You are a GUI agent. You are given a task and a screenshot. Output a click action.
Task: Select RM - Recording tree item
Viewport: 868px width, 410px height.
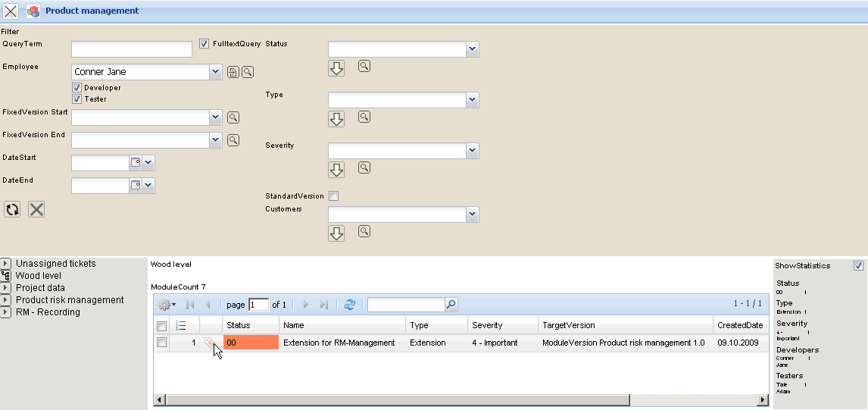(x=48, y=312)
